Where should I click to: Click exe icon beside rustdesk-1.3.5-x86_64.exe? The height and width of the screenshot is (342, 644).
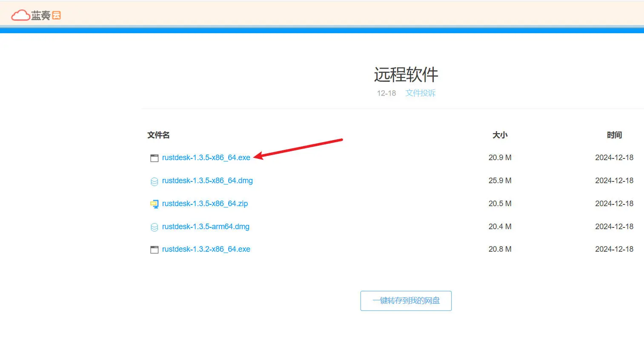point(154,158)
